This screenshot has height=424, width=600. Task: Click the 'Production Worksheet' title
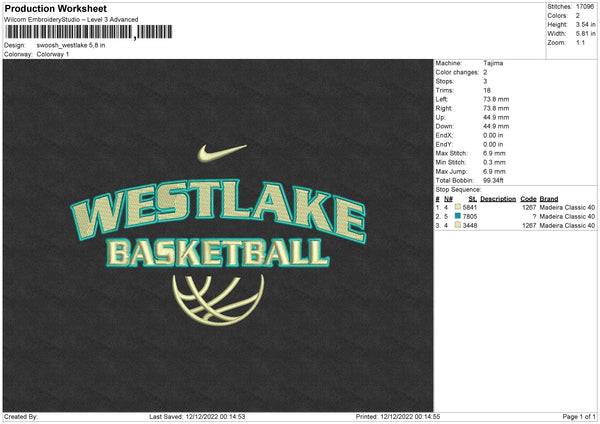tap(55, 8)
